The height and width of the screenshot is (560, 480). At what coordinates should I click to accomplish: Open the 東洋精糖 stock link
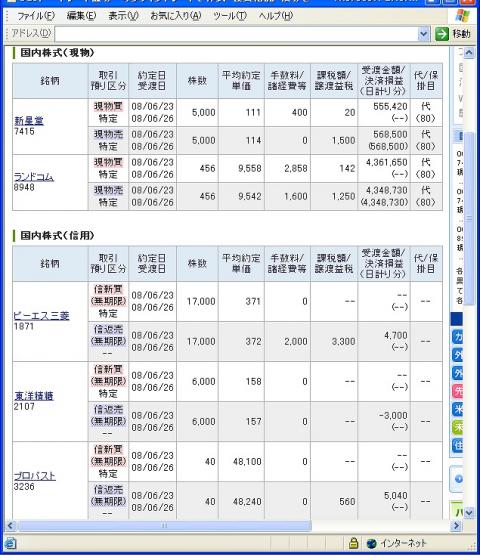[x=34, y=396]
